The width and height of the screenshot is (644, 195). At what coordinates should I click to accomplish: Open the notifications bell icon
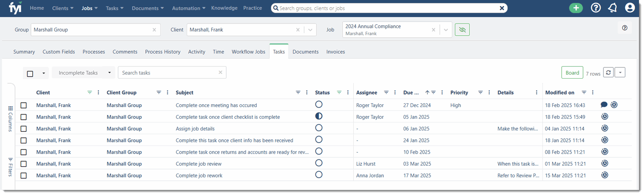coord(612,8)
